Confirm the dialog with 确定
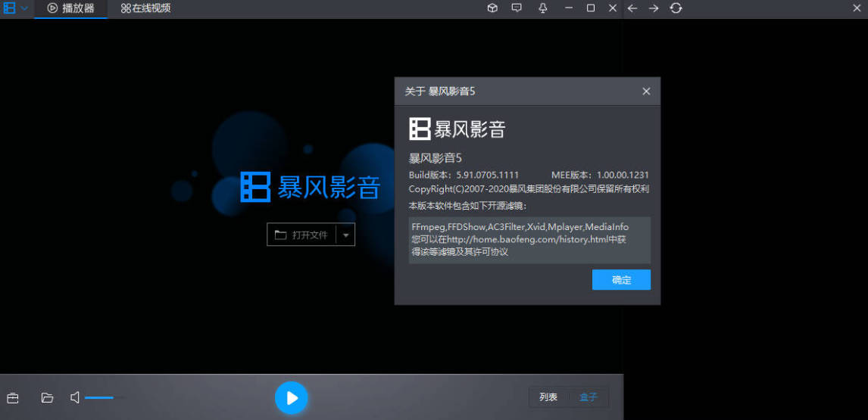Screen dimensions: 868x420 [x=621, y=279]
